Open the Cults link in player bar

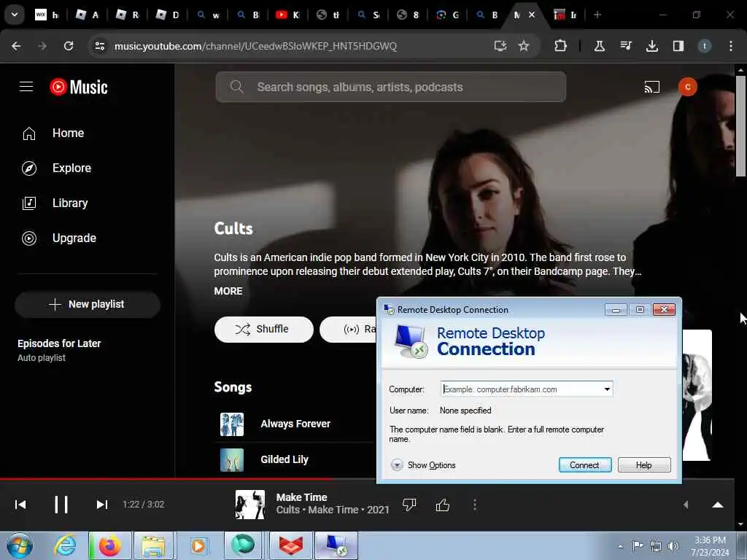tap(287, 510)
